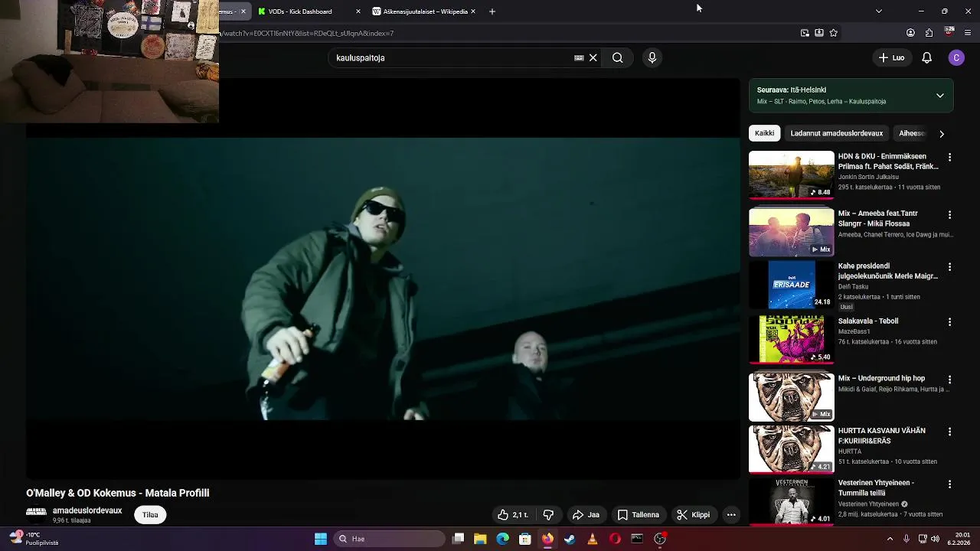Click the install app icon in address bar

819,33
